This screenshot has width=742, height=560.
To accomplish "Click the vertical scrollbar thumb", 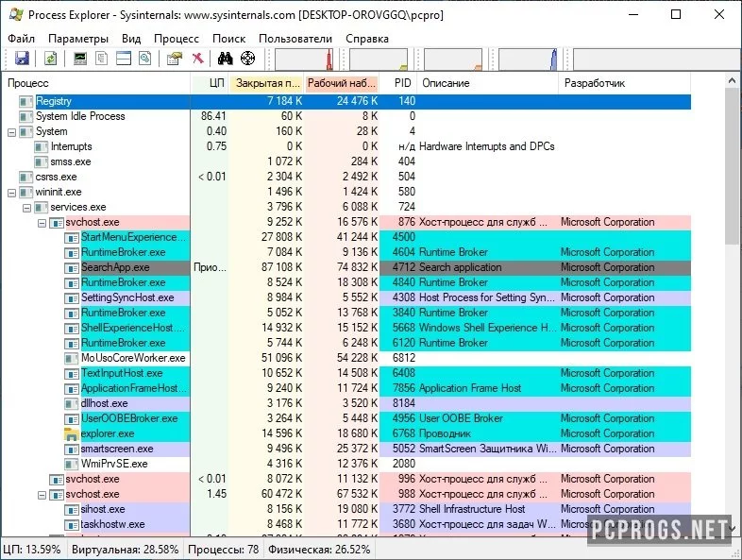I will [x=732, y=166].
